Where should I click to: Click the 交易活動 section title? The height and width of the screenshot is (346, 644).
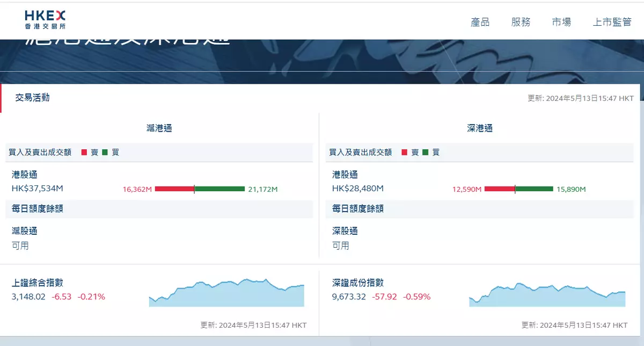pyautogui.click(x=32, y=98)
